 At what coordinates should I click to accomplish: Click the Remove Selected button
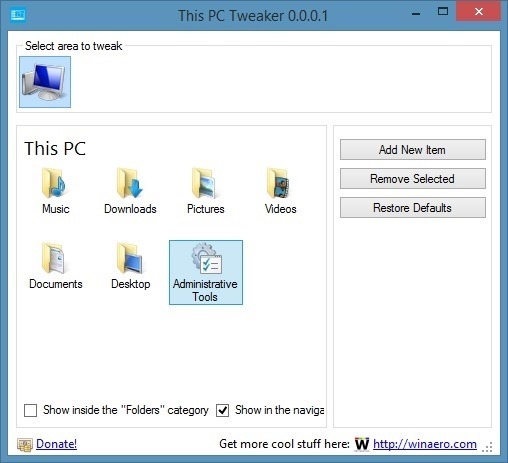[x=413, y=179]
